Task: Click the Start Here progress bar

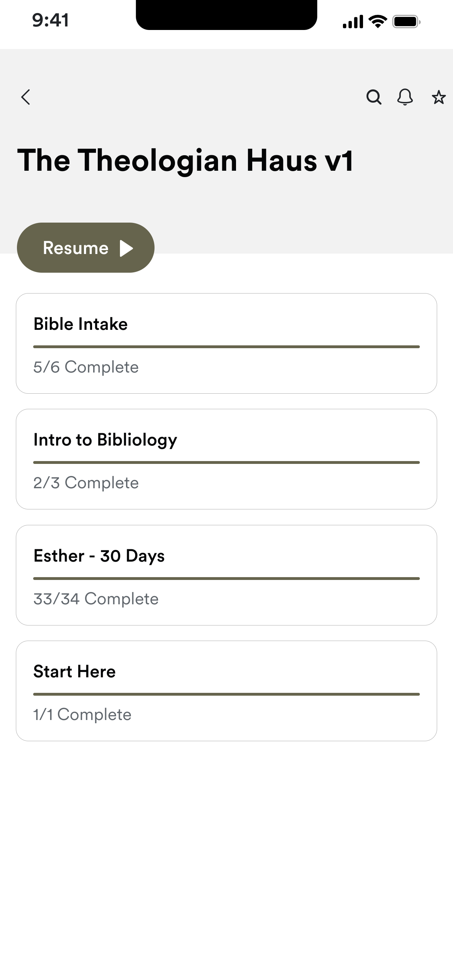Action: pyautogui.click(x=226, y=694)
